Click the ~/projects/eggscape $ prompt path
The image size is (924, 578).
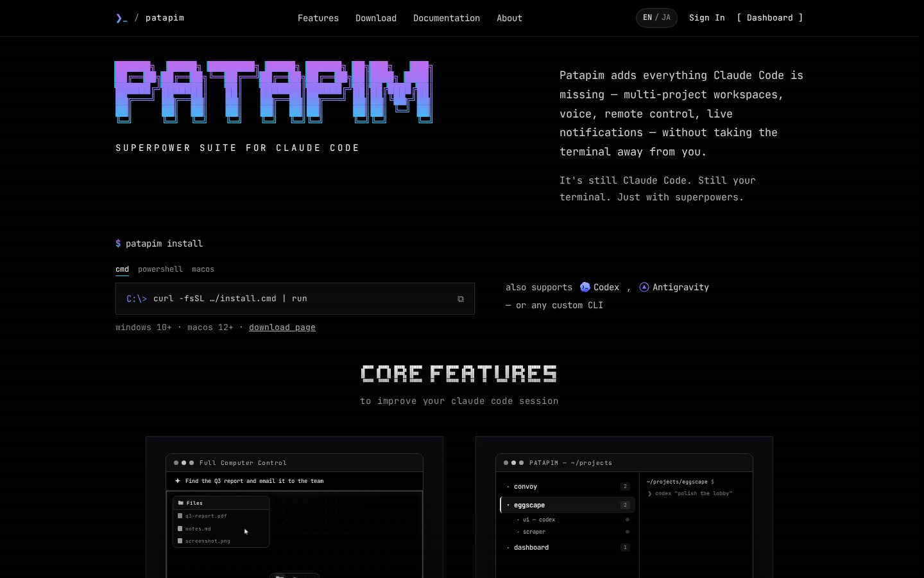click(x=680, y=482)
